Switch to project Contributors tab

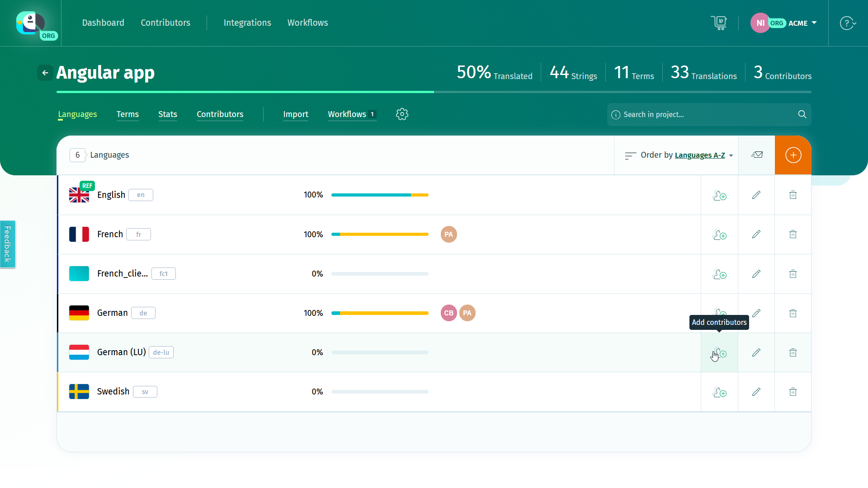click(x=220, y=114)
